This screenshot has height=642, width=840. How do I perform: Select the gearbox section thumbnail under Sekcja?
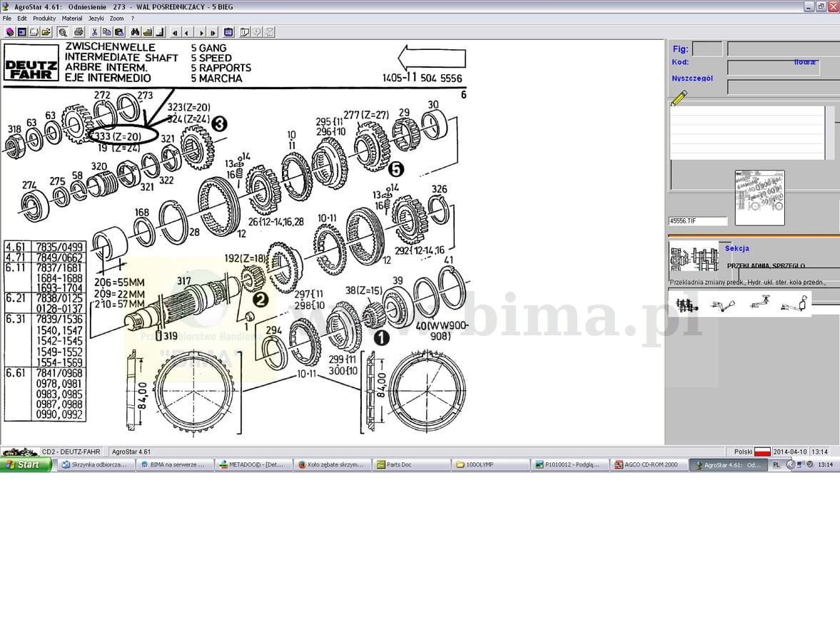click(693, 260)
